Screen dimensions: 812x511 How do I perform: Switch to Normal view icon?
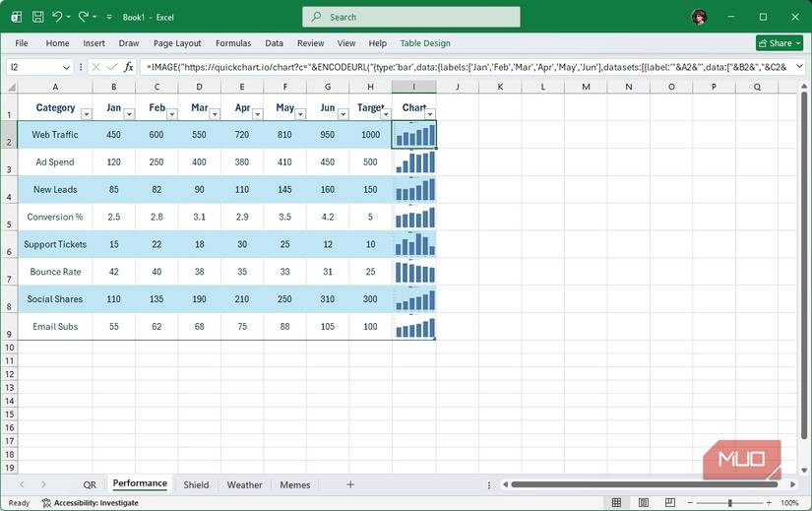click(616, 503)
